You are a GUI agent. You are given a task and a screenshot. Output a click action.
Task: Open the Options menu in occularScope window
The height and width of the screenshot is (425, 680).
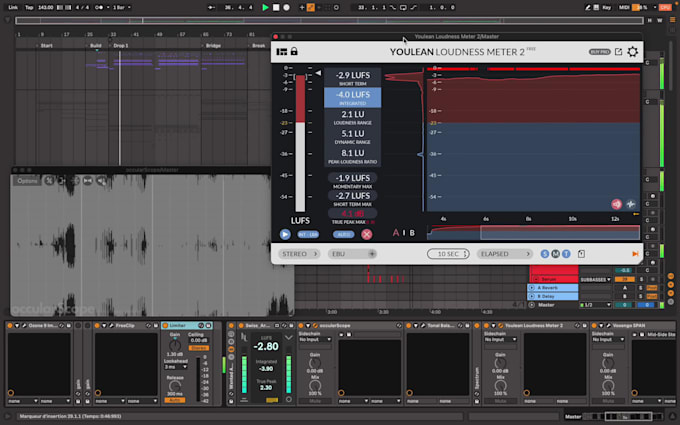click(x=27, y=181)
